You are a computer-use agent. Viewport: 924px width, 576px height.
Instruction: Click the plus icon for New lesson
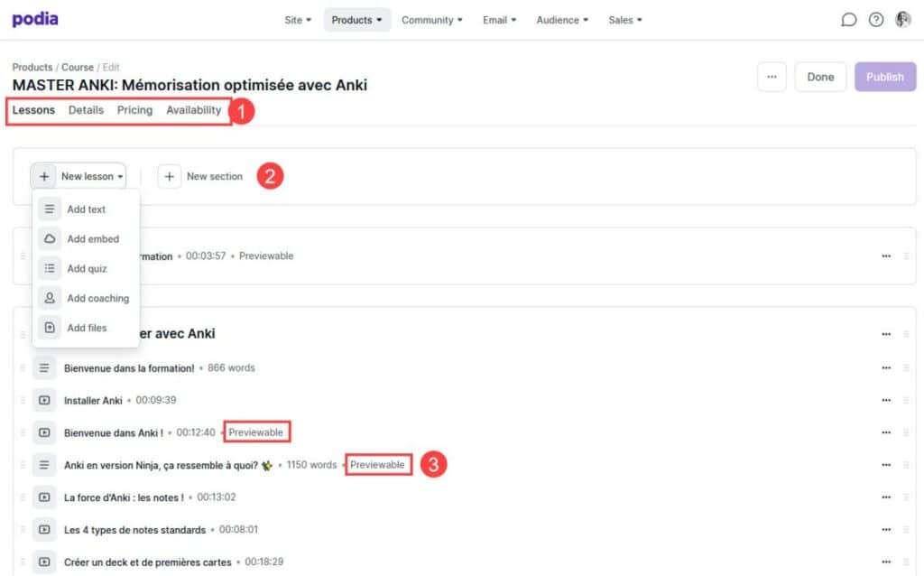click(44, 176)
